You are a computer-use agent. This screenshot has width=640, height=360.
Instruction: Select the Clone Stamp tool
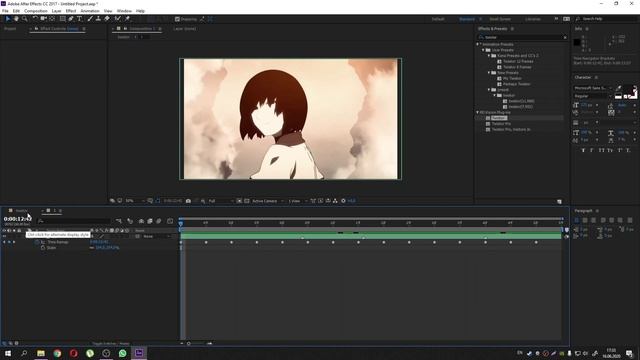click(x=98, y=19)
